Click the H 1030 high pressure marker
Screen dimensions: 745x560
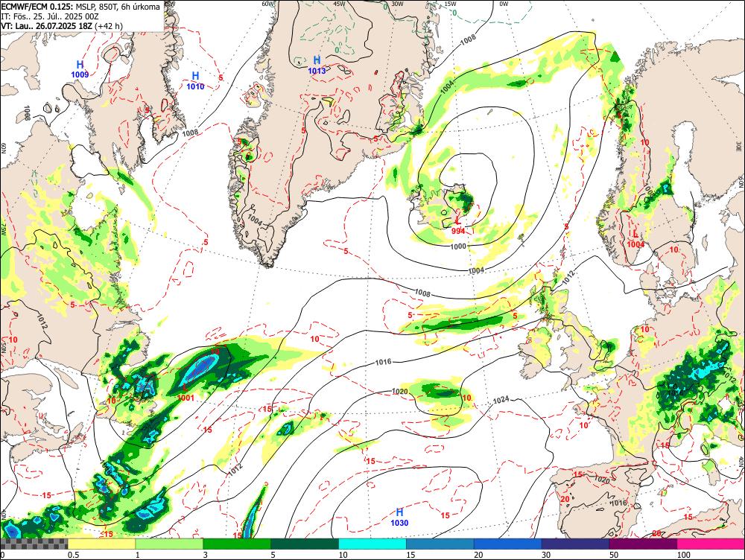pyautogui.click(x=399, y=518)
